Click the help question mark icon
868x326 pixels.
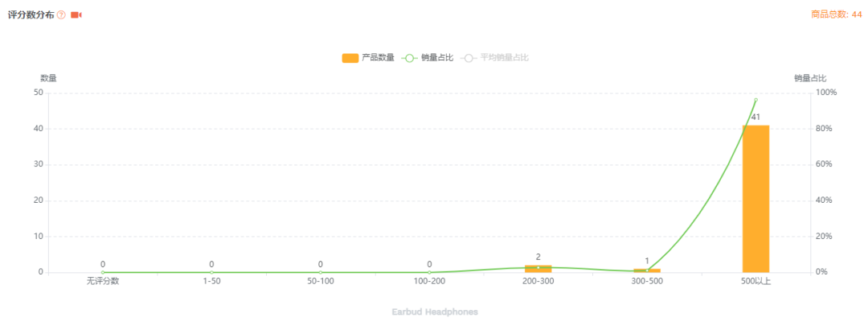point(61,15)
